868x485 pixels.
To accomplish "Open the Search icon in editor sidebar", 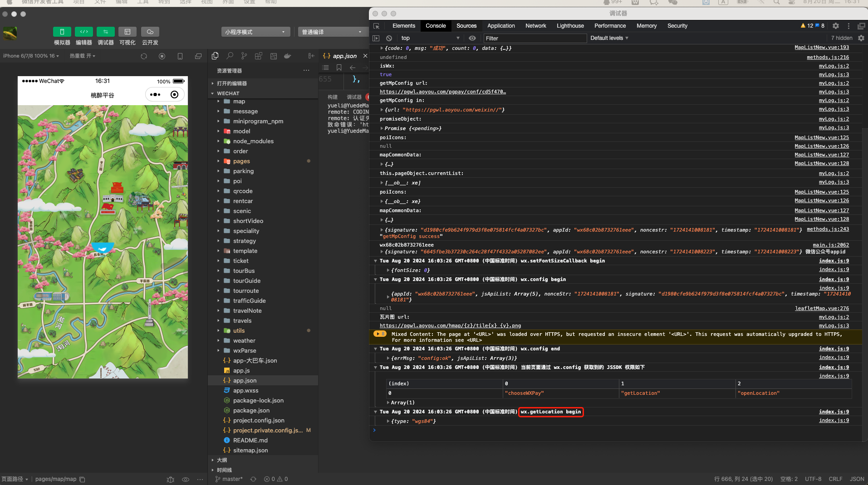I will tap(230, 56).
